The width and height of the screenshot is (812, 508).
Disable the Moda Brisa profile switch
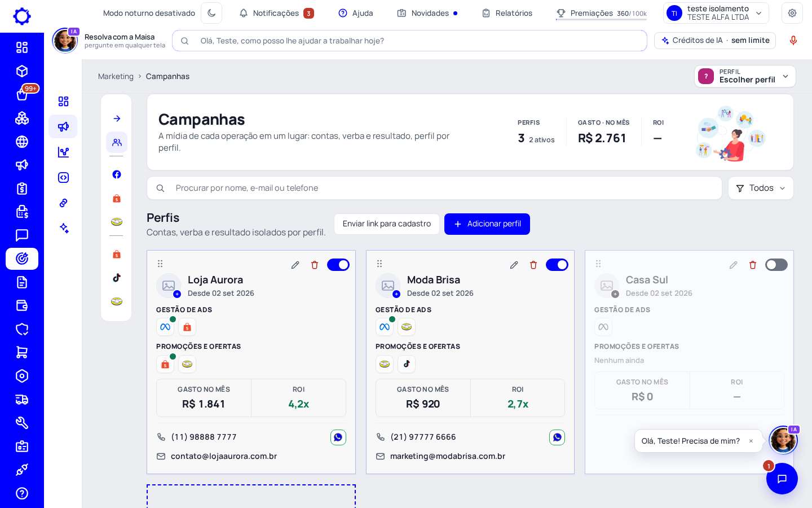(557, 265)
